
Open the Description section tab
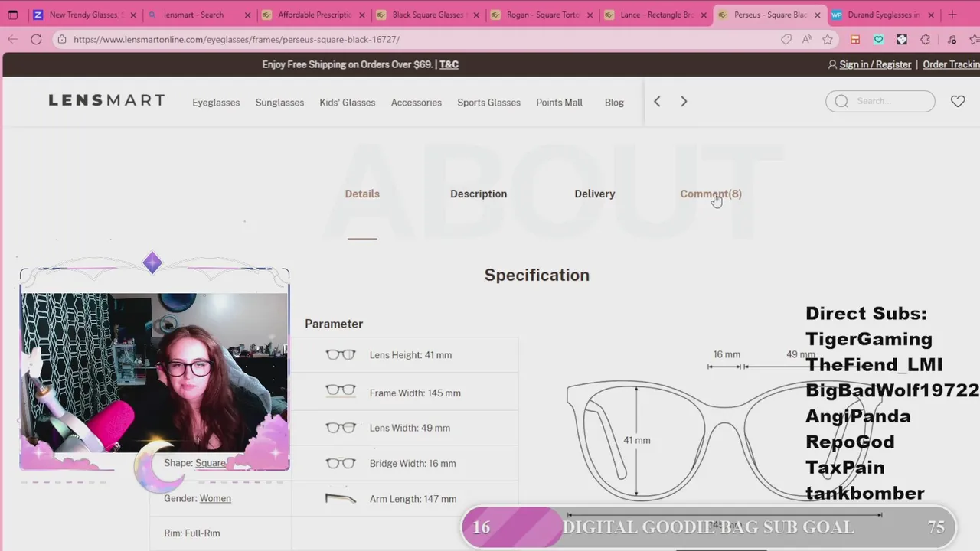click(x=479, y=194)
